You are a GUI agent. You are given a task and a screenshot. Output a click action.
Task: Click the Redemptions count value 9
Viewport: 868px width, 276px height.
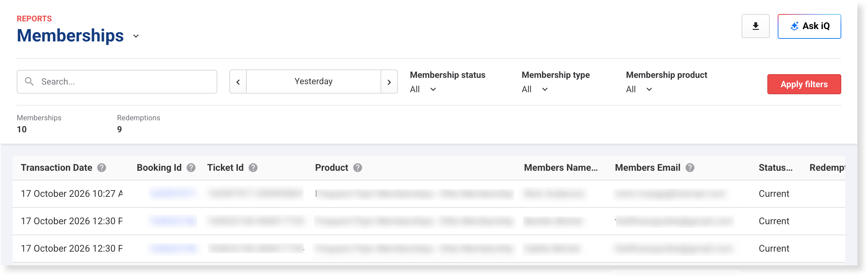coord(119,130)
